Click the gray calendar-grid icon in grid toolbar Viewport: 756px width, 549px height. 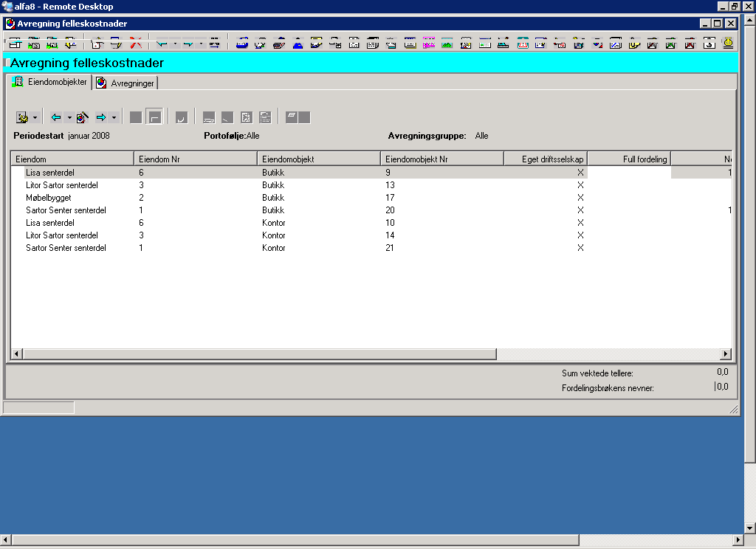point(265,117)
